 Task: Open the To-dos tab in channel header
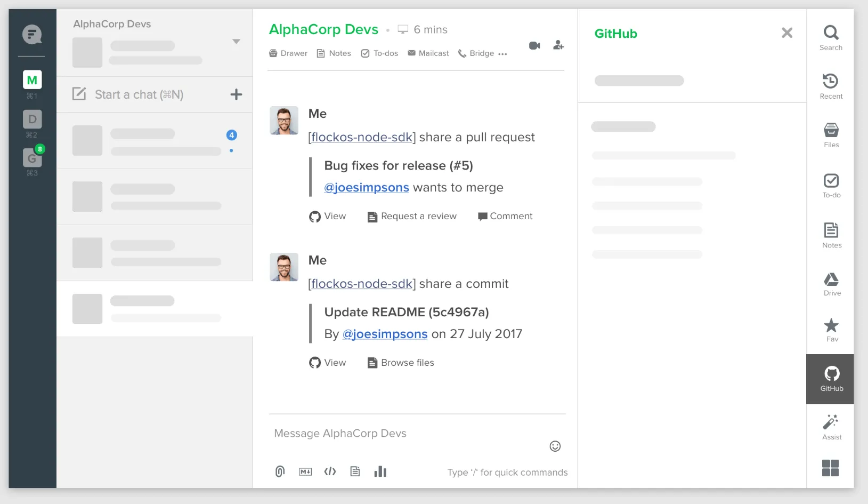click(x=379, y=53)
